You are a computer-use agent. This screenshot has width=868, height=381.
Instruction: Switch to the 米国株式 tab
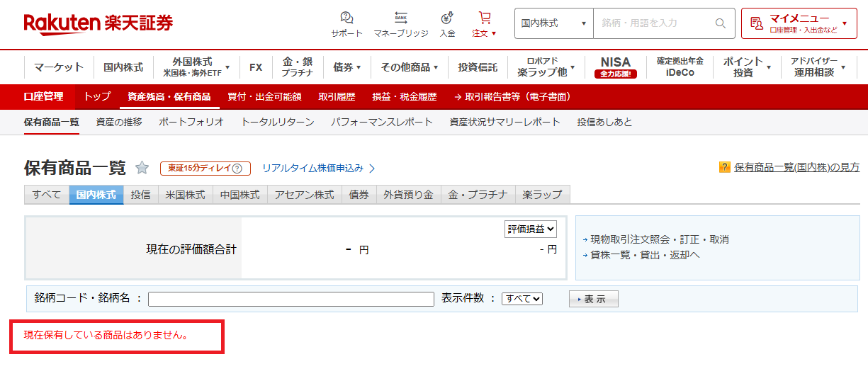(x=185, y=195)
